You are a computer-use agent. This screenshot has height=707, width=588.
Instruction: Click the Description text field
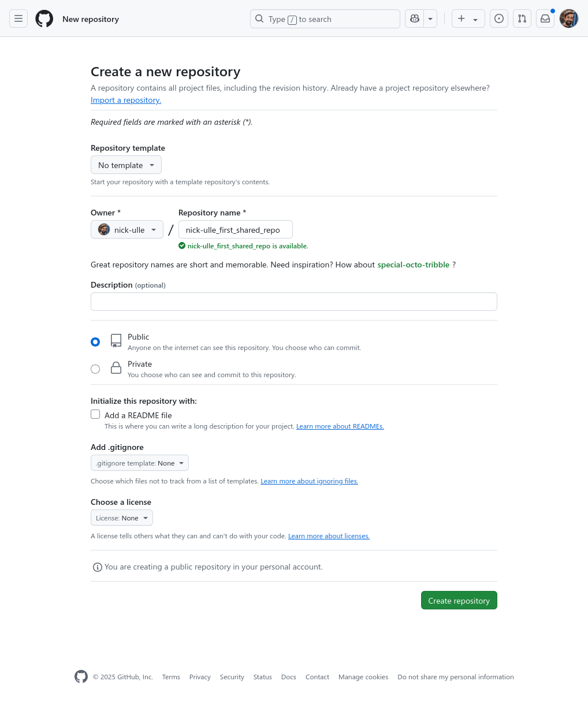tap(293, 302)
